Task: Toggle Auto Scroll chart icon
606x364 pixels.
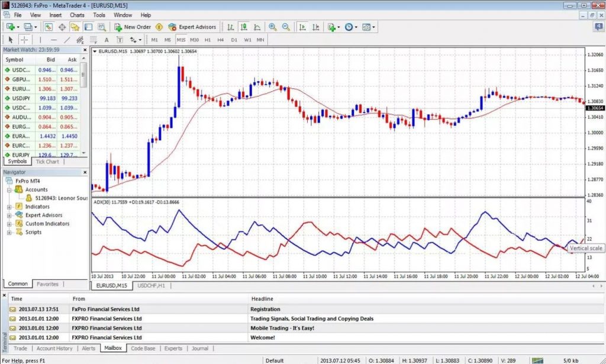Action: (x=302, y=27)
